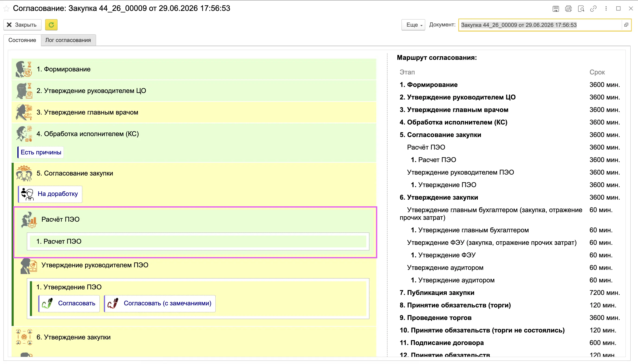Open print preview magnifier icon

(x=581, y=9)
